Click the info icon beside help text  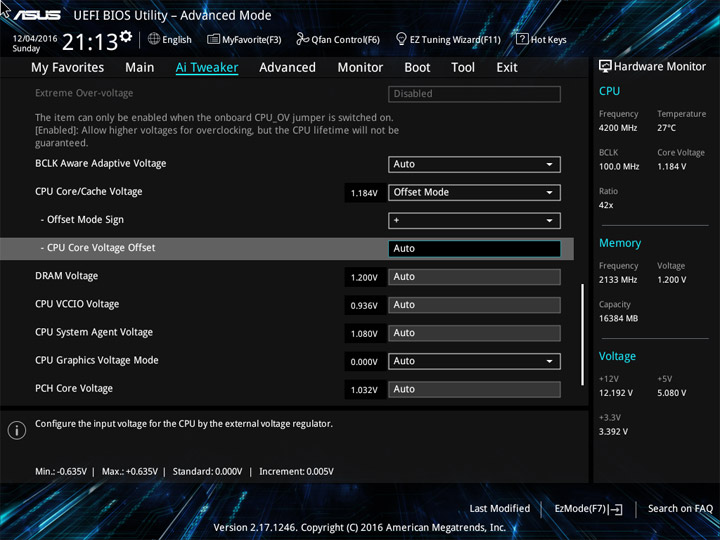[17, 430]
